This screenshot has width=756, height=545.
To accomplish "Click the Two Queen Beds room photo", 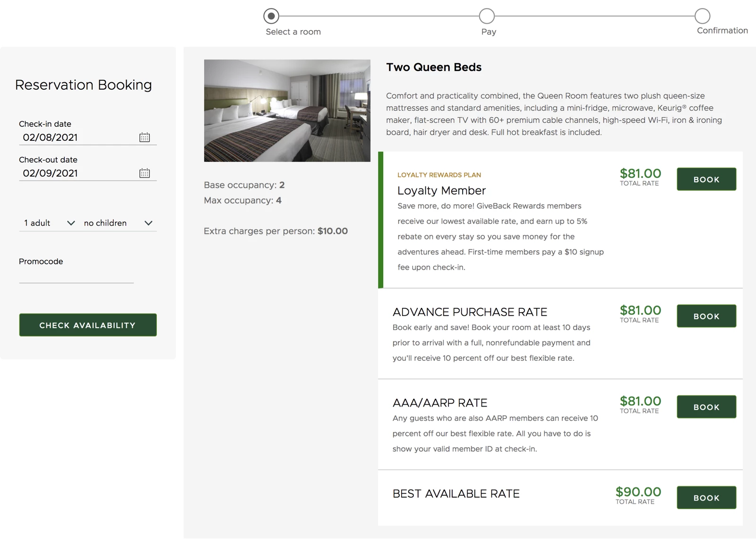I will coord(287,111).
